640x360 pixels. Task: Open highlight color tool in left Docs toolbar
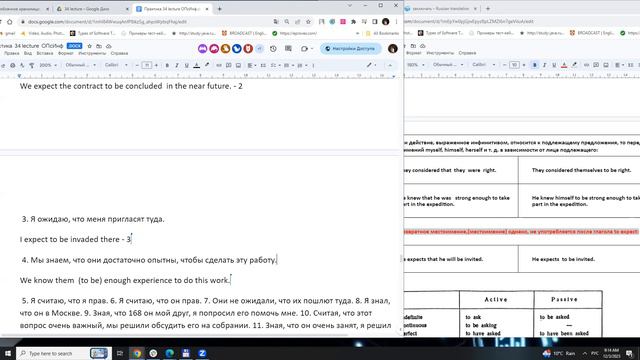207,65
